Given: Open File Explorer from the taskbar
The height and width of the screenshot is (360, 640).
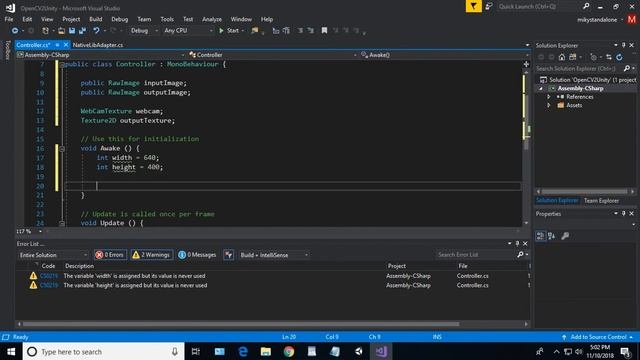Looking at the screenshot, I should pyautogui.click(x=266, y=351).
